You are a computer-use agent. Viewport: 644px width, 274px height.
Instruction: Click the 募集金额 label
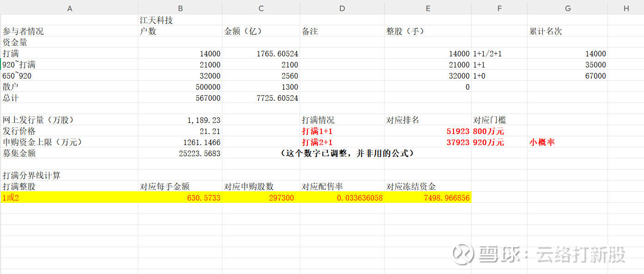(69, 153)
